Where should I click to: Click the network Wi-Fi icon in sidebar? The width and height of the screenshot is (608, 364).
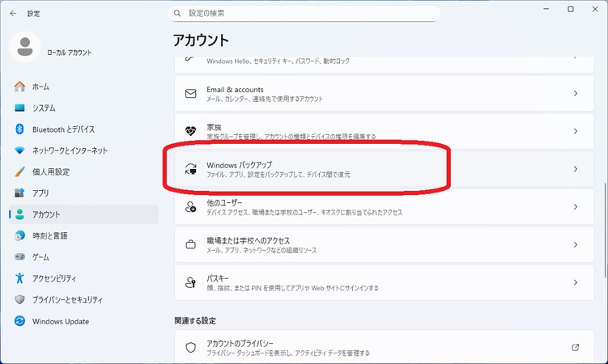point(19,150)
